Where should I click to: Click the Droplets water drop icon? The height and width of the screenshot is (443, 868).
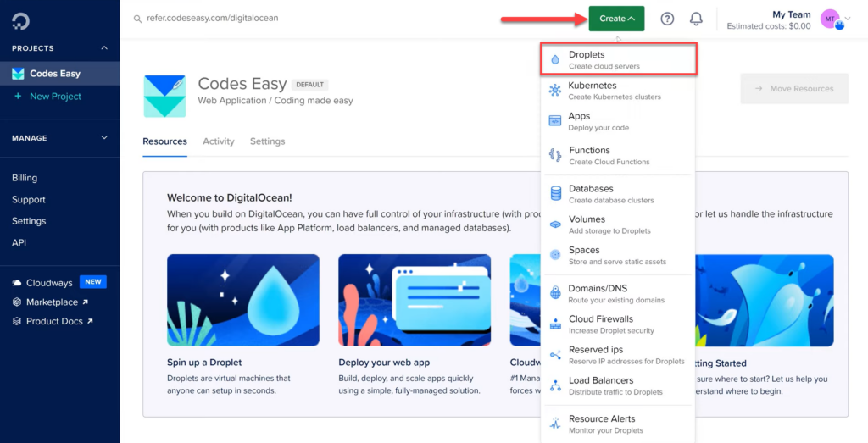click(x=555, y=60)
